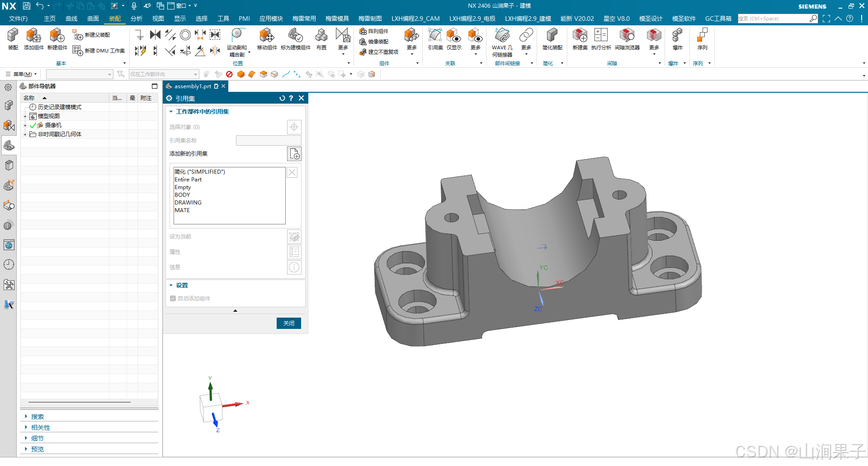Switch to the 曲线 ribbon tab
Image resolution: width=868 pixels, height=466 pixels.
[71, 19]
